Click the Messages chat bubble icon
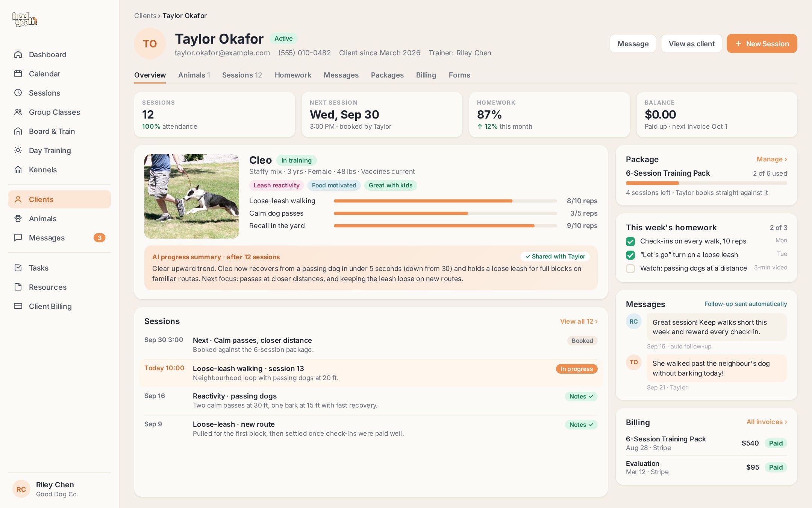 pyautogui.click(x=18, y=238)
